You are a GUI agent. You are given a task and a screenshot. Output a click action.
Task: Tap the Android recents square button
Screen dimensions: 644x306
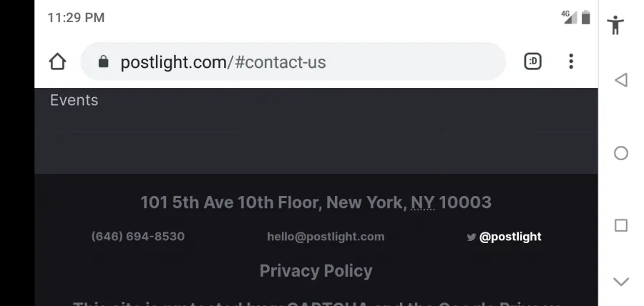pos(621,226)
